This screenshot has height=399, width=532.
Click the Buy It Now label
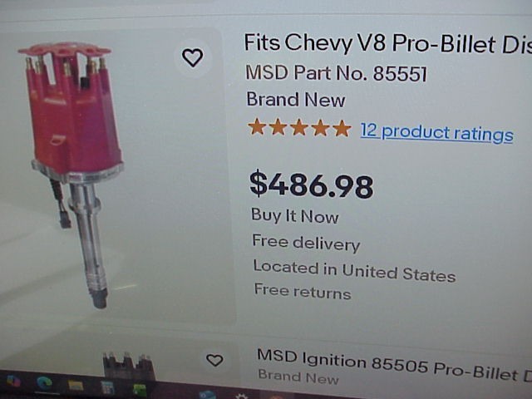pyautogui.click(x=295, y=216)
